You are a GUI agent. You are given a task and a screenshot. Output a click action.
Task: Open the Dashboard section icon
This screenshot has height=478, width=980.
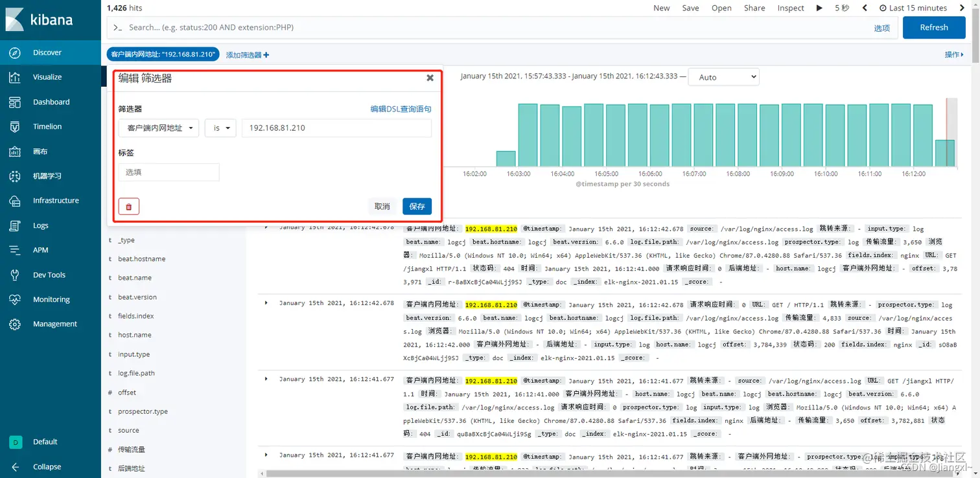pos(15,102)
